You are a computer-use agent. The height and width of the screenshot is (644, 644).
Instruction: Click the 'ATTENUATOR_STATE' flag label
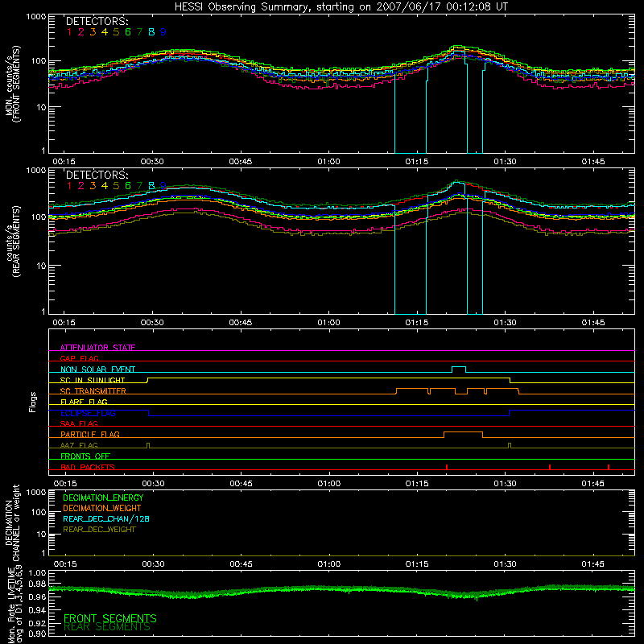97,348
